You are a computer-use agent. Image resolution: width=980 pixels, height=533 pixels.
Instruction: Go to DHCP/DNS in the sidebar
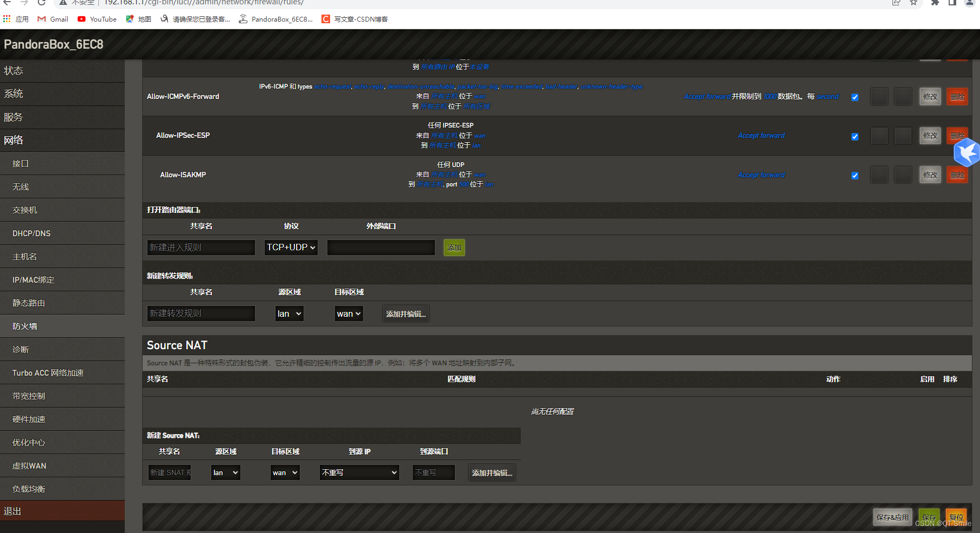point(31,234)
